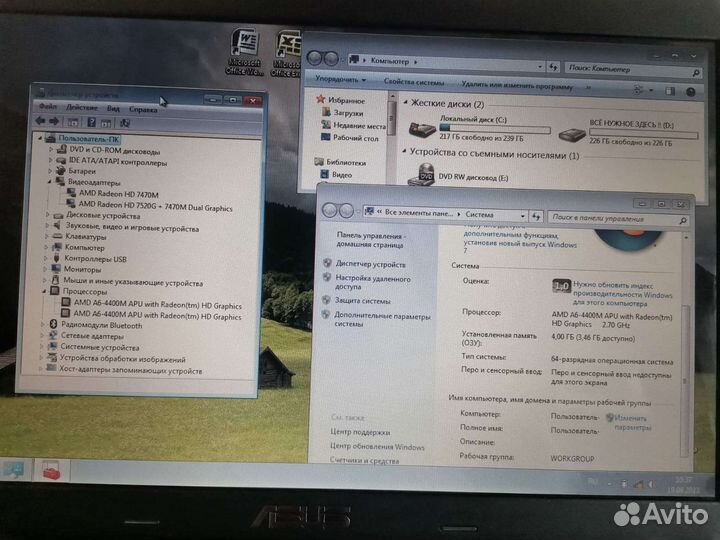
Task: Expand Контроллеры USB node
Action: (46, 259)
